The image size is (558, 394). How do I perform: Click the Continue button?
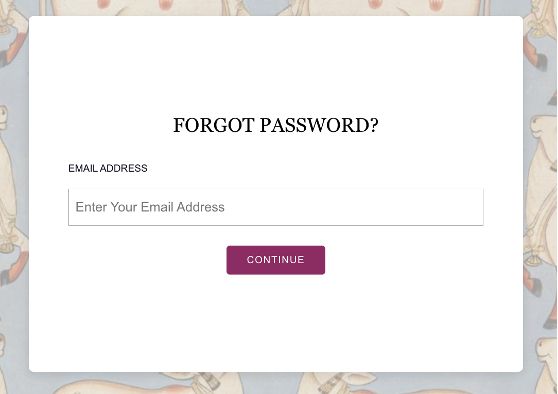coord(275,260)
